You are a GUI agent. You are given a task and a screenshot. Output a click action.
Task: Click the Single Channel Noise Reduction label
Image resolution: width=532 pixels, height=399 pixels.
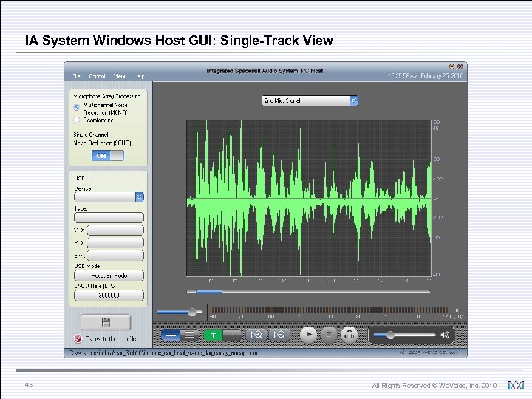coord(102,139)
